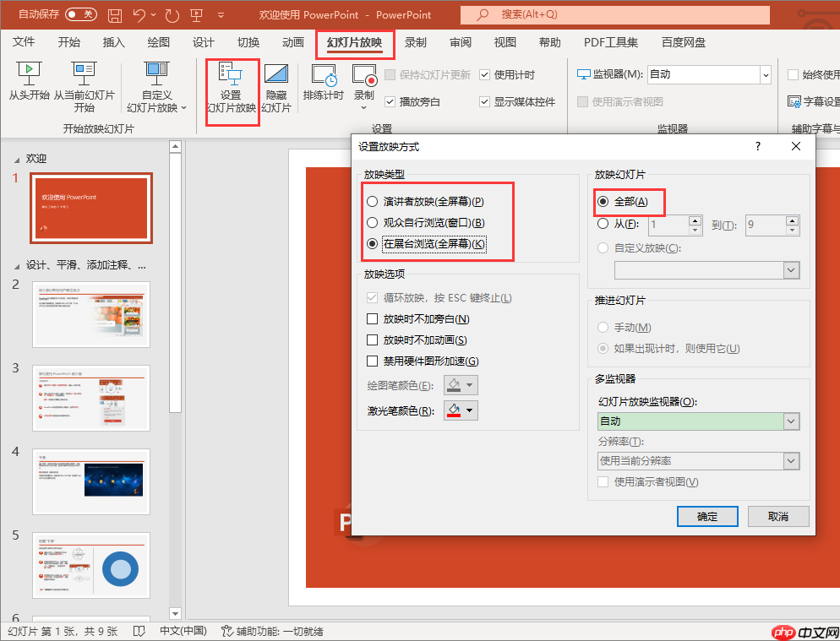
Task: Select 在展台浏览(全屏幕) radio button
Action: (x=373, y=244)
